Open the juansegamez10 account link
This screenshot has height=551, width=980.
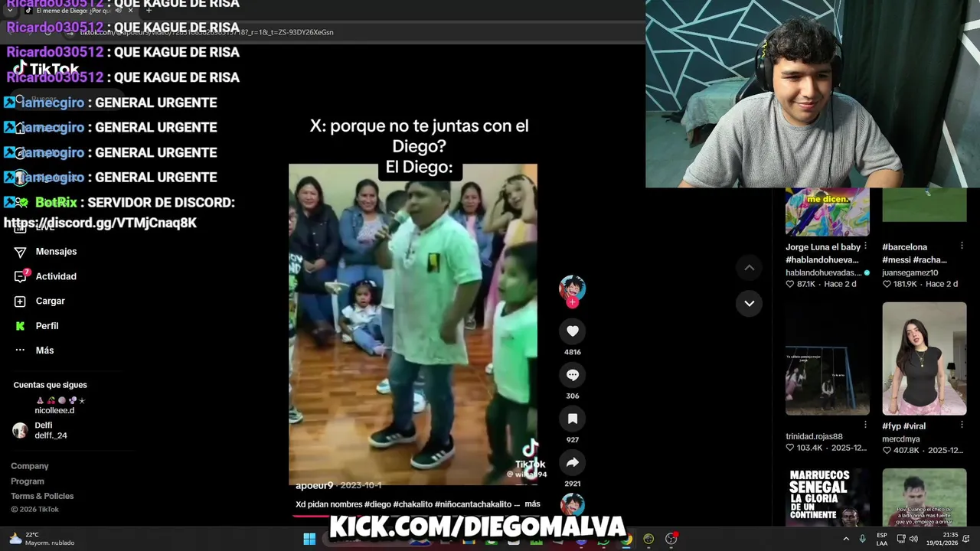pos(910,272)
